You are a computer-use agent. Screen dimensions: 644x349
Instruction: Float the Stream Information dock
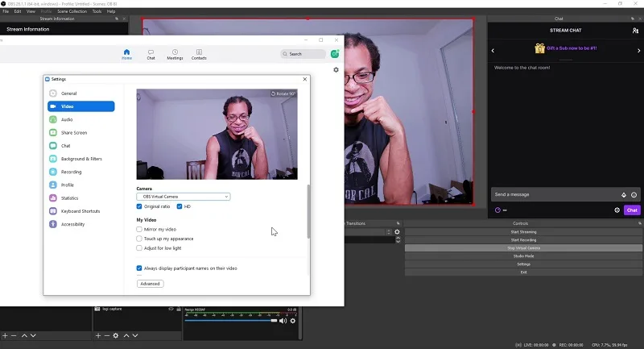117,19
